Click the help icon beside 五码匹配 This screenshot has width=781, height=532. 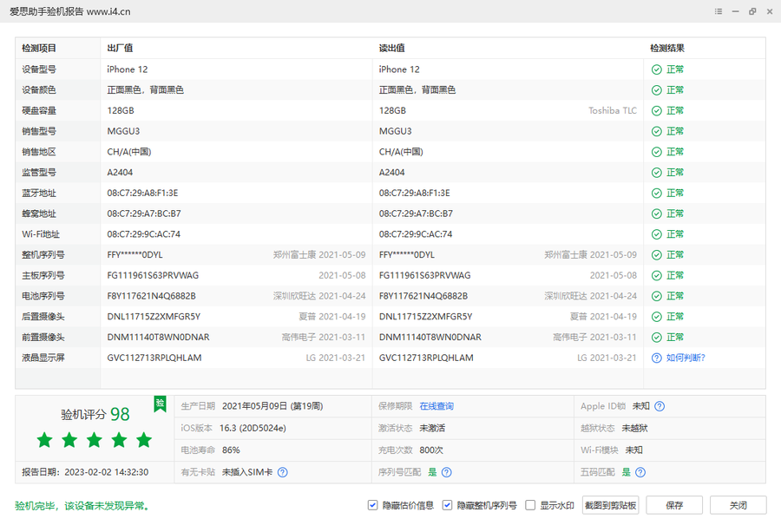(640, 472)
